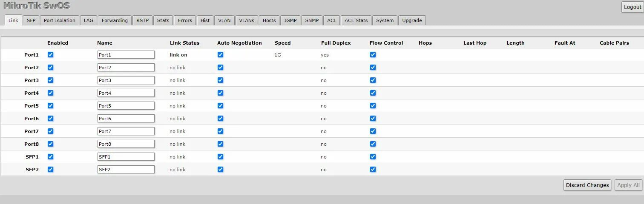Click the Logout button
The width and height of the screenshot is (644, 204).
pos(632,7)
